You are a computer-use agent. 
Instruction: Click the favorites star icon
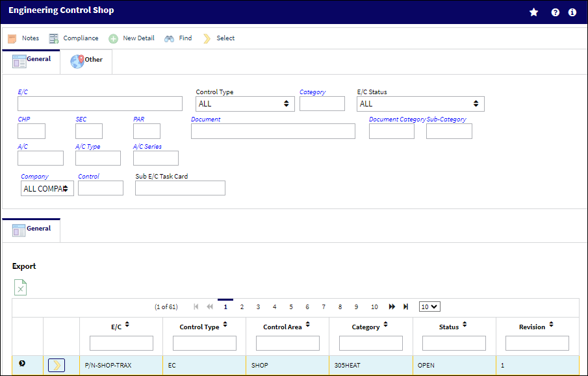[533, 12]
